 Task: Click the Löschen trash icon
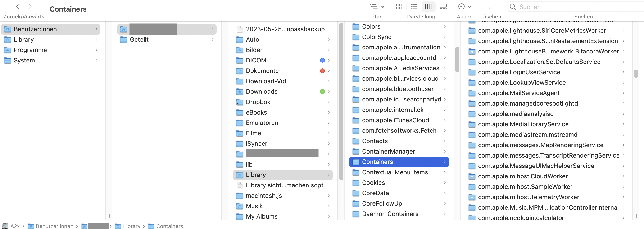[x=491, y=6]
